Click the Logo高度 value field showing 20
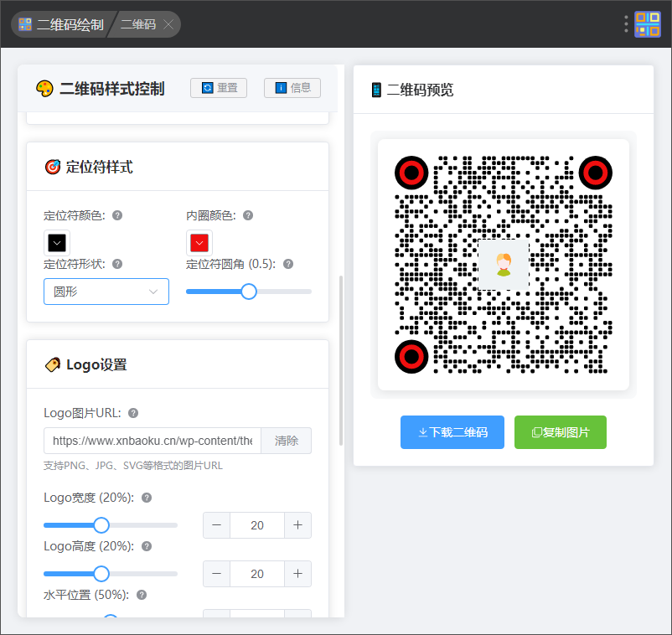This screenshot has width=672, height=635. pos(257,574)
